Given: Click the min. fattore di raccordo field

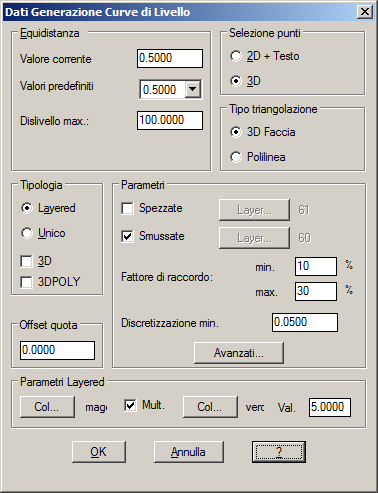Looking at the screenshot, I should pyautogui.click(x=316, y=266).
